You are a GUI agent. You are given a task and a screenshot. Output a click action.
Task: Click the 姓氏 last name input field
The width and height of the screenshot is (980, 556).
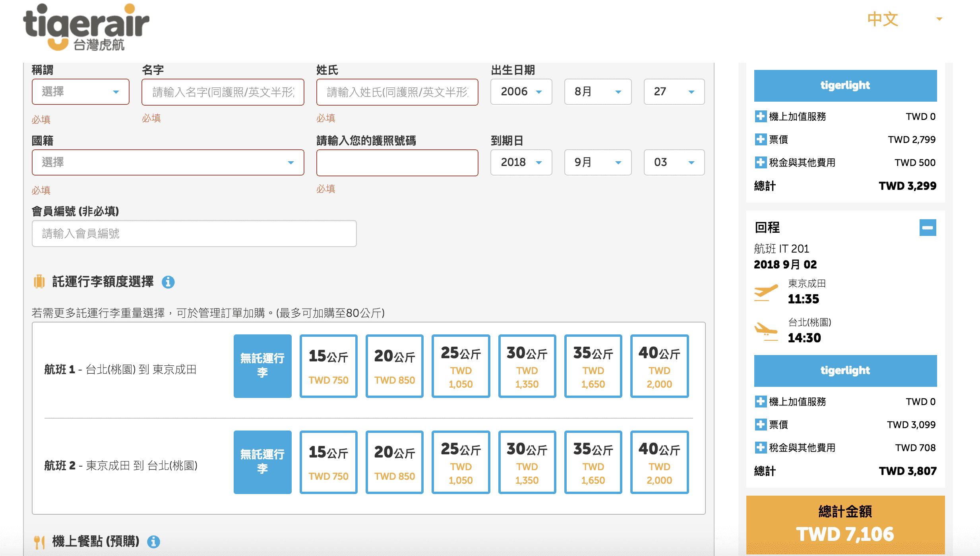tap(397, 92)
